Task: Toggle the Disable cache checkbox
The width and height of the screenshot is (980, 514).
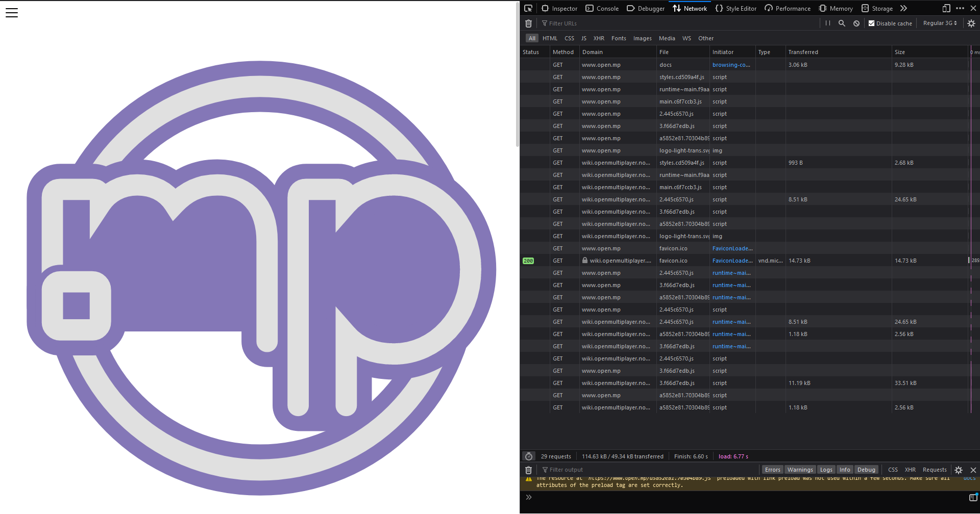Action: point(872,23)
